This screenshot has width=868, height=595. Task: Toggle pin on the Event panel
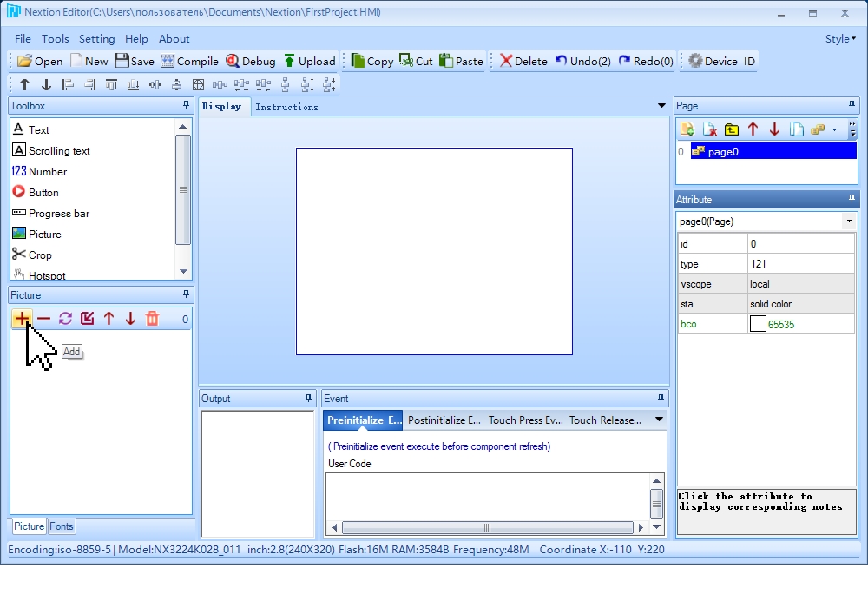tap(661, 398)
